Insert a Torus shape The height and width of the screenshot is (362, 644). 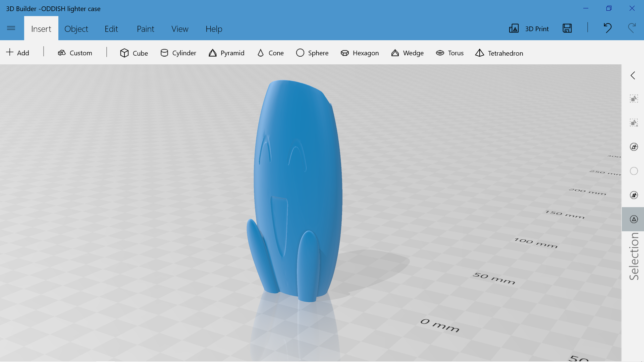click(x=450, y=53)
